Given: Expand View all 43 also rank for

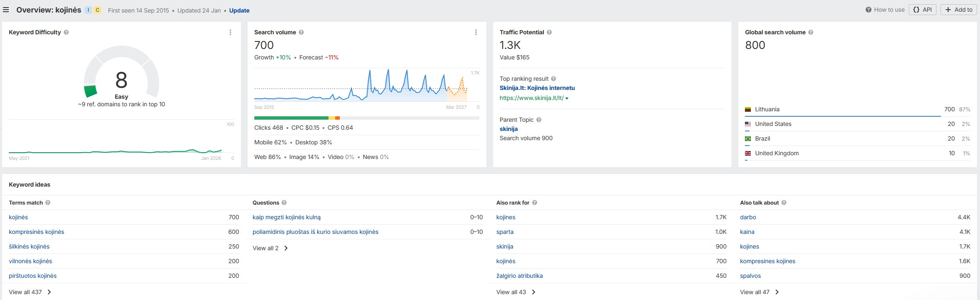Looking at the screenshot, I should 516,292.
